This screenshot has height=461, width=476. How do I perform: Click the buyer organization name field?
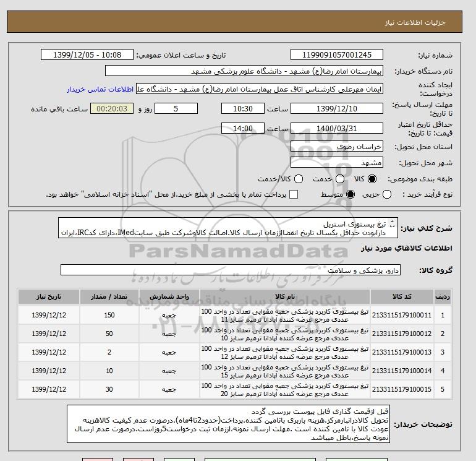[x=244, y=71]
